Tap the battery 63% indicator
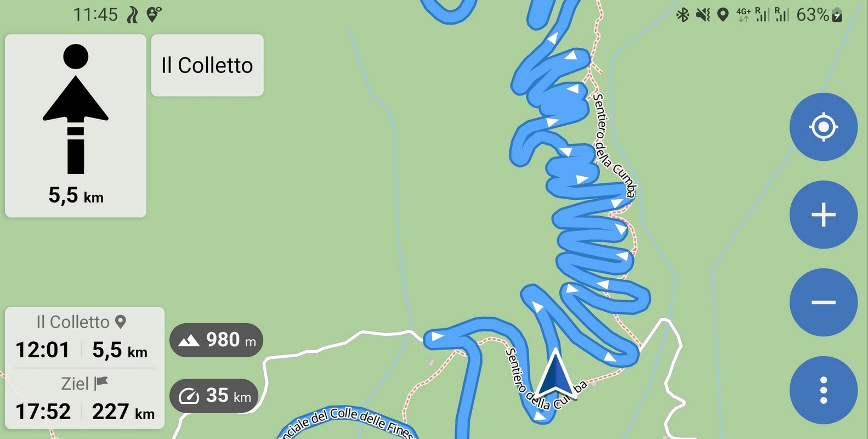This screenshot has width=868, height=439. click(819, 15)
